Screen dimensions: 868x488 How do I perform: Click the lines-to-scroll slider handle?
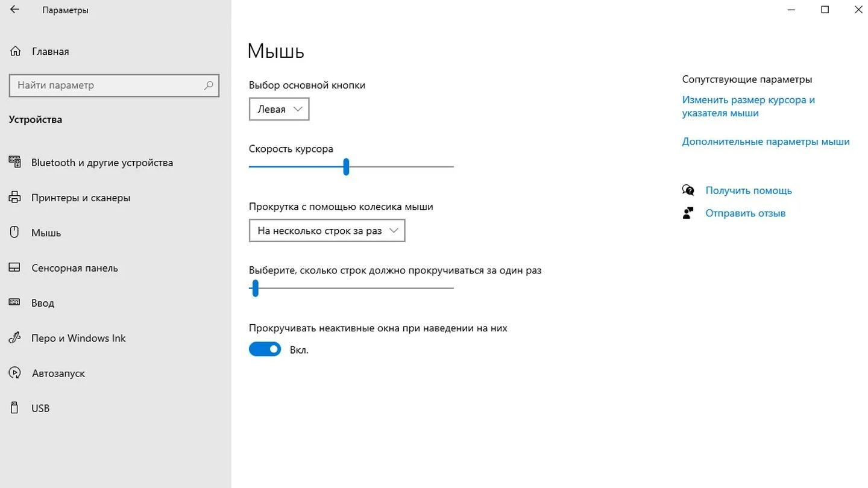coord(255,288)
